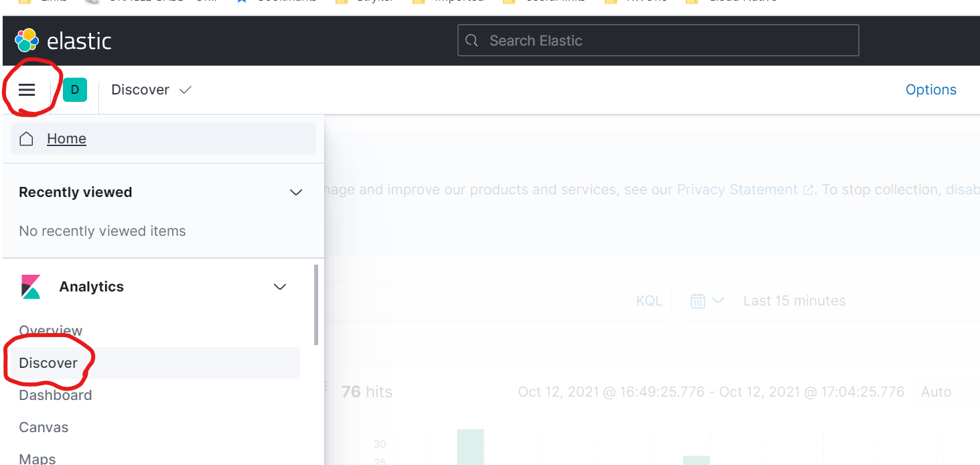The height and width of the screenshot is (465, 980).
Task: Open the Privacy Statement link
Action: coord(738,190)
